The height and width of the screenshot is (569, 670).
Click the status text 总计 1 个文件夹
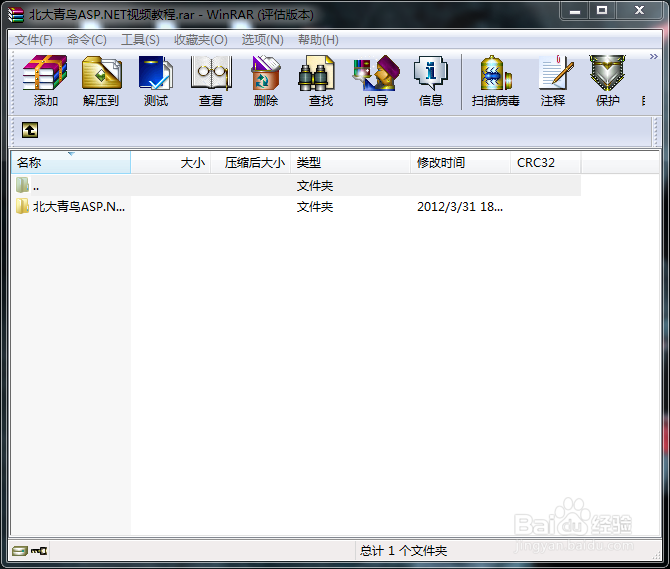click(403, 551)
